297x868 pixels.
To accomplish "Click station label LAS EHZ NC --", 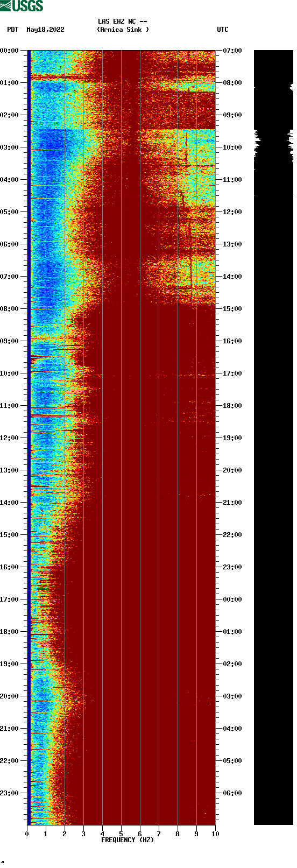I will pyautogui.click(x=123, y=22).
